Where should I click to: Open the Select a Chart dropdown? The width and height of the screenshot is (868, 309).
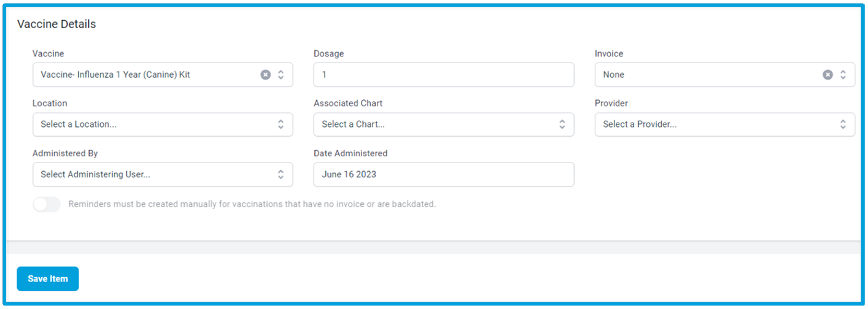coord(444,124)
